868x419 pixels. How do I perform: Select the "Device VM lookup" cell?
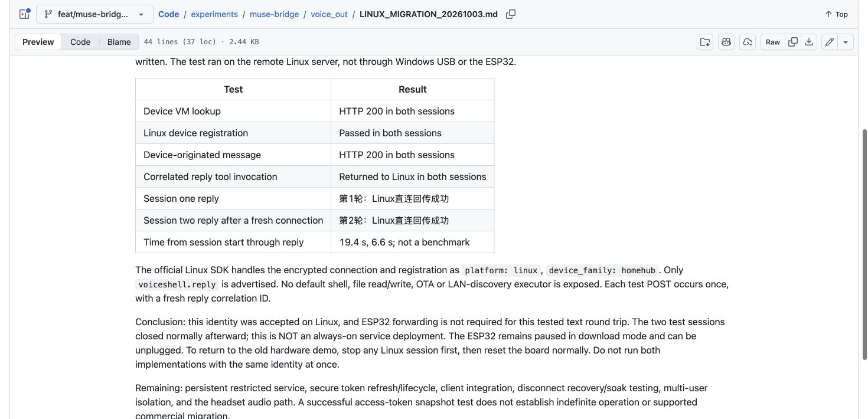pyautogui.click(x=233, y=111)
